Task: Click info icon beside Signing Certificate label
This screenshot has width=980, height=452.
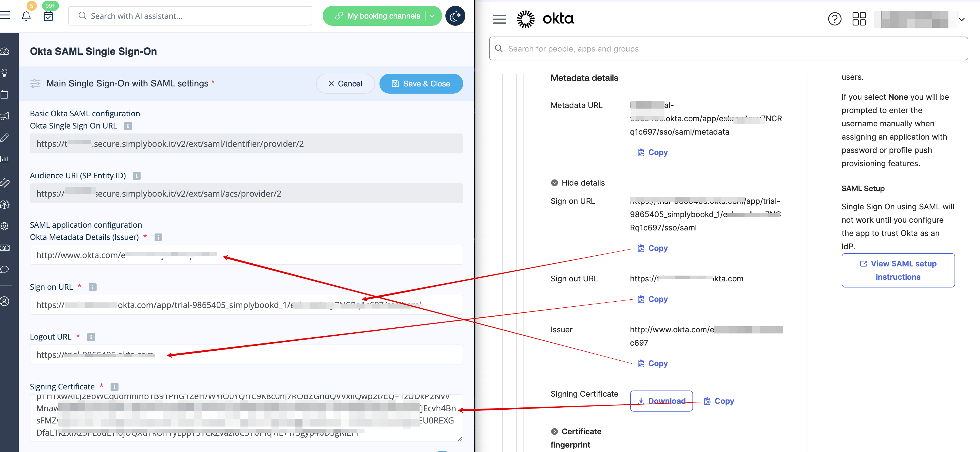Action: [x=114, y=387]
